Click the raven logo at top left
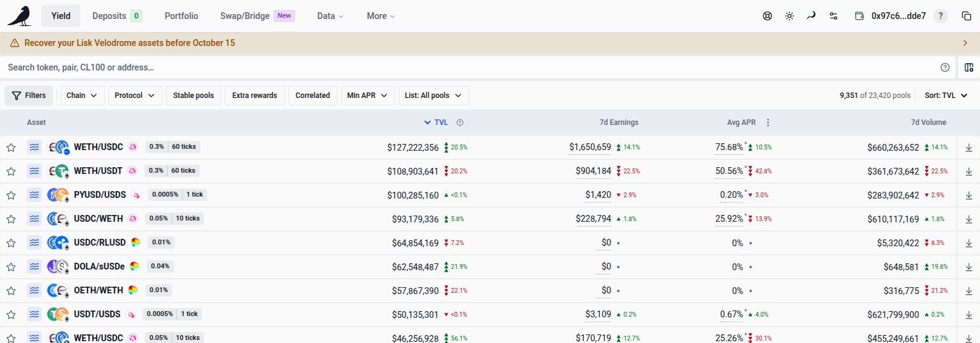This screenshot has height=343, width=980. point(20,16)
